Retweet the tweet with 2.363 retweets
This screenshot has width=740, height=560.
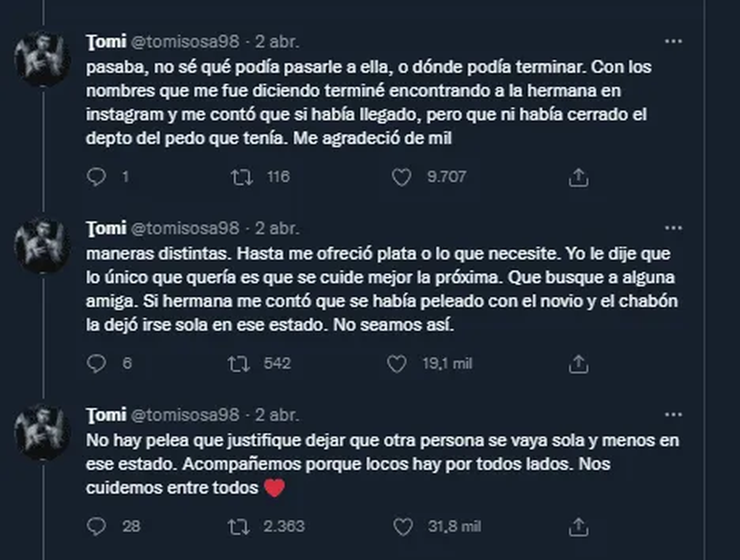coord(240,526)
